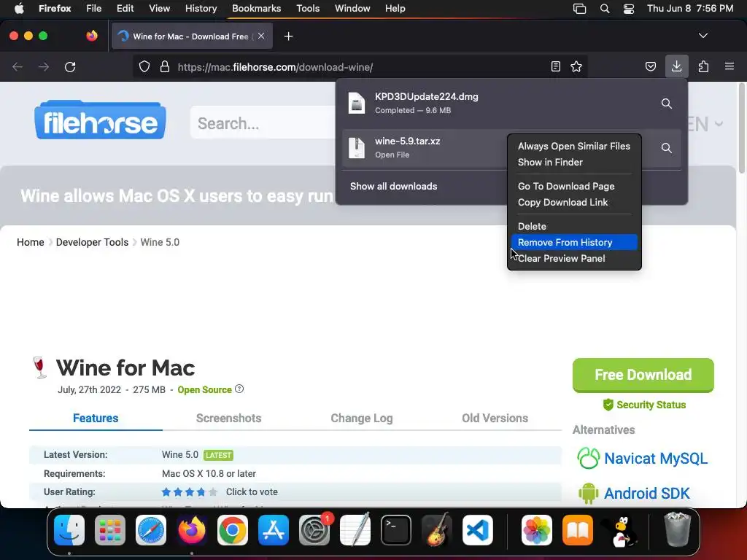Select Copy Download Link

pos(574,203)
